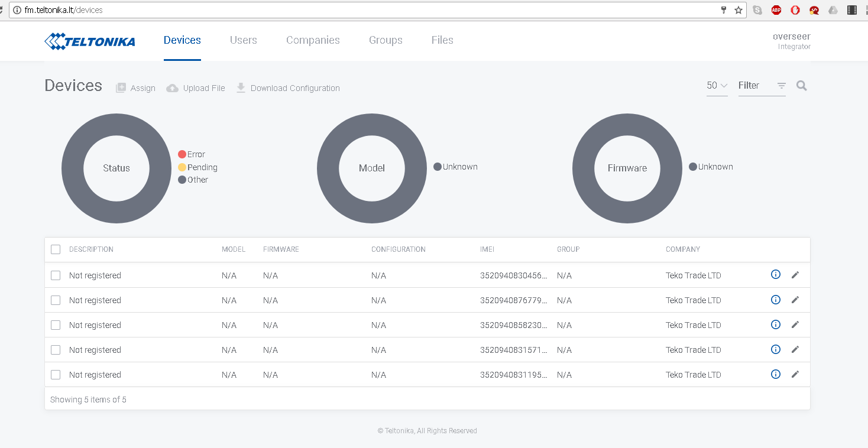Go to the Files tab
The width and height of the screenshot is (868, 448).
(442, 40)
